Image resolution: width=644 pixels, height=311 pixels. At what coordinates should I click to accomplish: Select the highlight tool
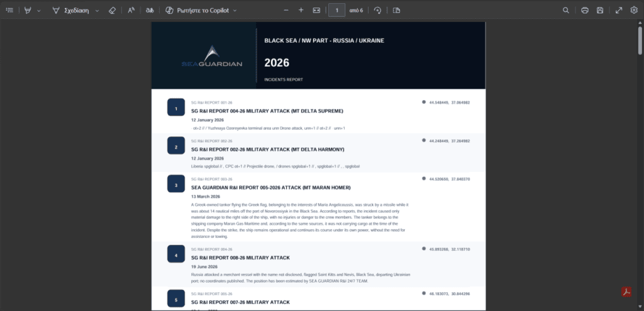pyautogui.click(x=28, y=10)
